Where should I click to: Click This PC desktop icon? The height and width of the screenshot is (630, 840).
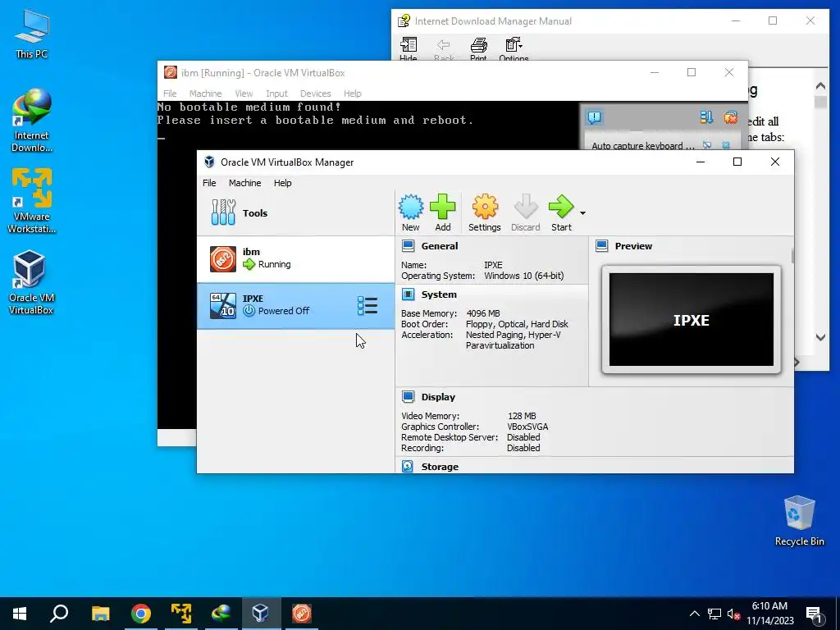(x=32, y=34)
